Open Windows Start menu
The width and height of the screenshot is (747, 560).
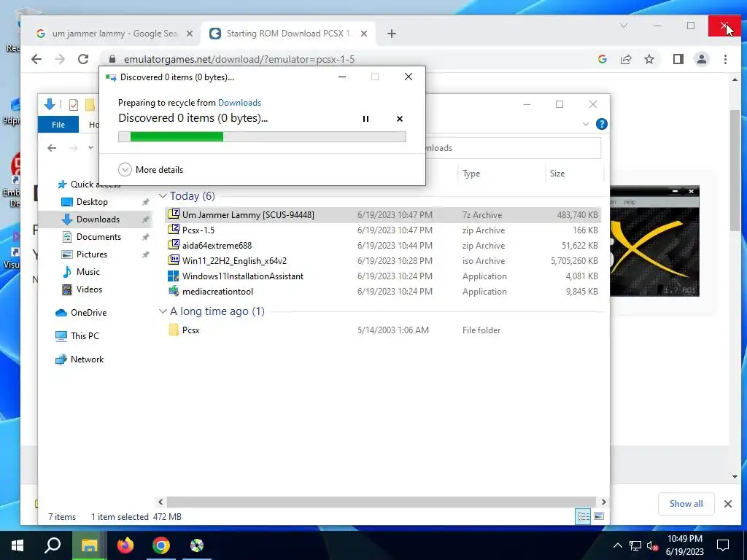point(18,545)
